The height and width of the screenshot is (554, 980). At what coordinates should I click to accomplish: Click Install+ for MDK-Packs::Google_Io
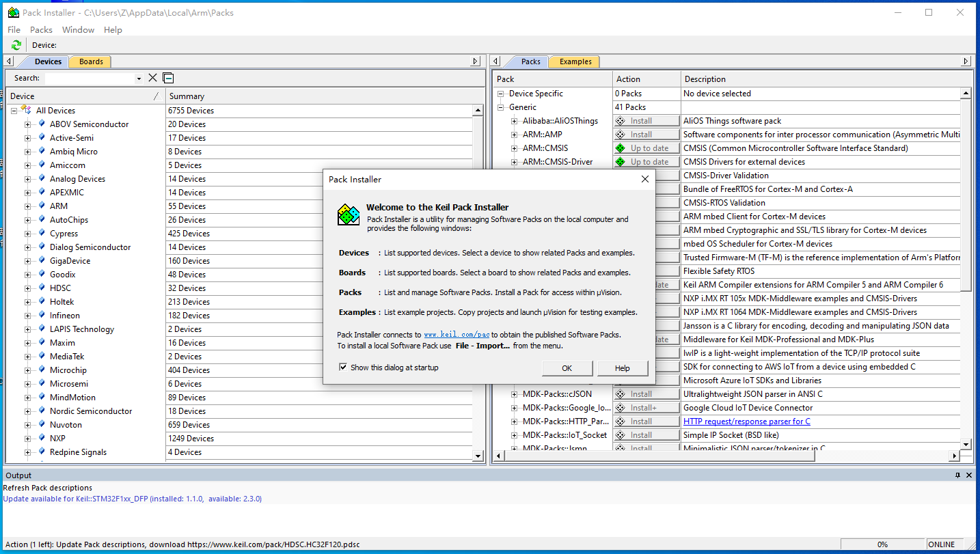coord(646,408)
